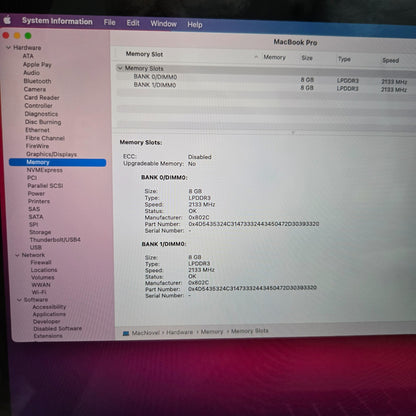This screenshot has width=416, height=416.
Task: Select Storage in the sidebar
Action: (40, 232)
